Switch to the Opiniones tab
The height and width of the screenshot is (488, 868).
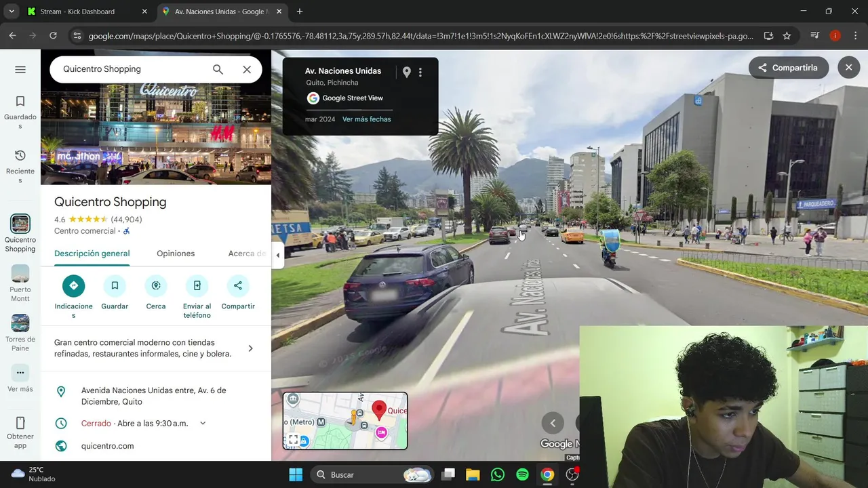tap(176, 253)
